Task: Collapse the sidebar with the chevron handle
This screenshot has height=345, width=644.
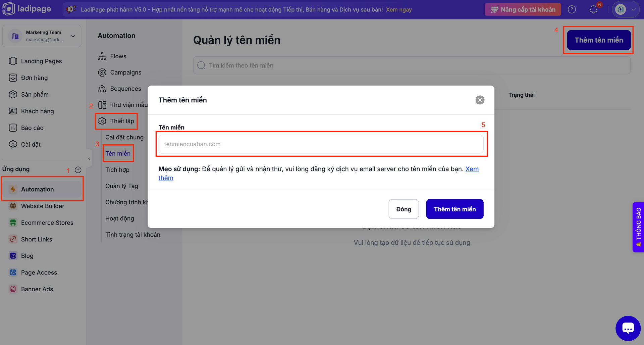Action: tap(89, 158)
